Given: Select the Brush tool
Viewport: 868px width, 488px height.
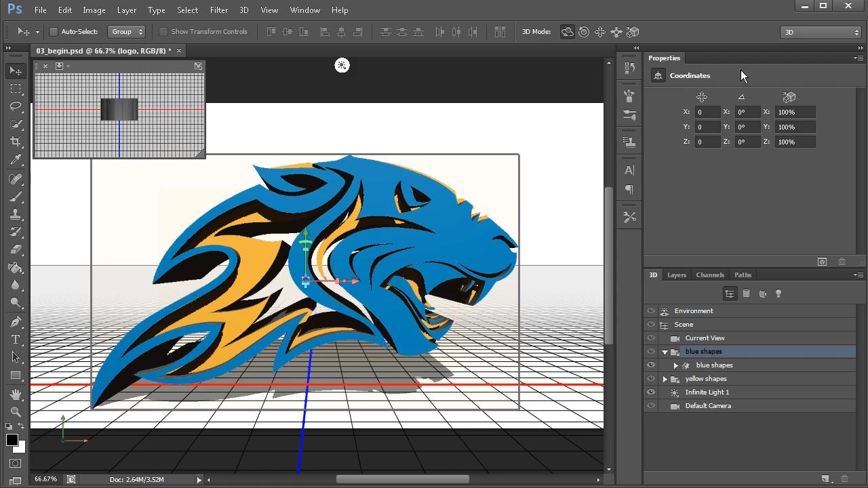Looking at the screenshot, I should [x=16, y=197].
